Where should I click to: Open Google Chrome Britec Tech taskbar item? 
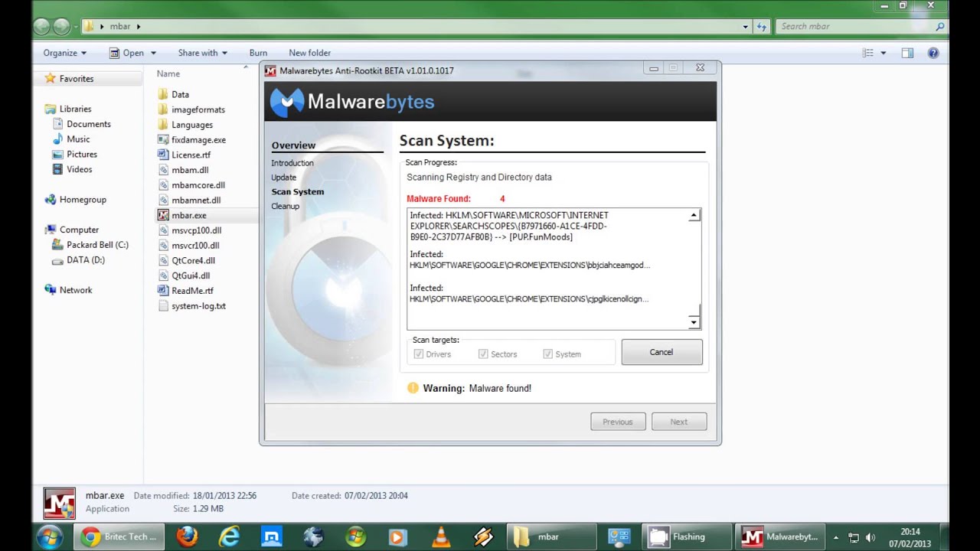coord(119,537)
